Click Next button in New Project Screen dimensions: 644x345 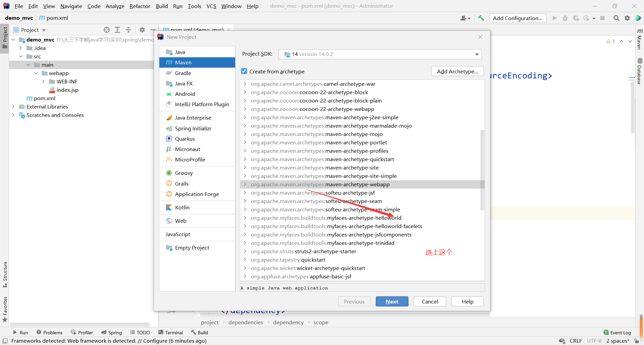(x=392, y=301)
